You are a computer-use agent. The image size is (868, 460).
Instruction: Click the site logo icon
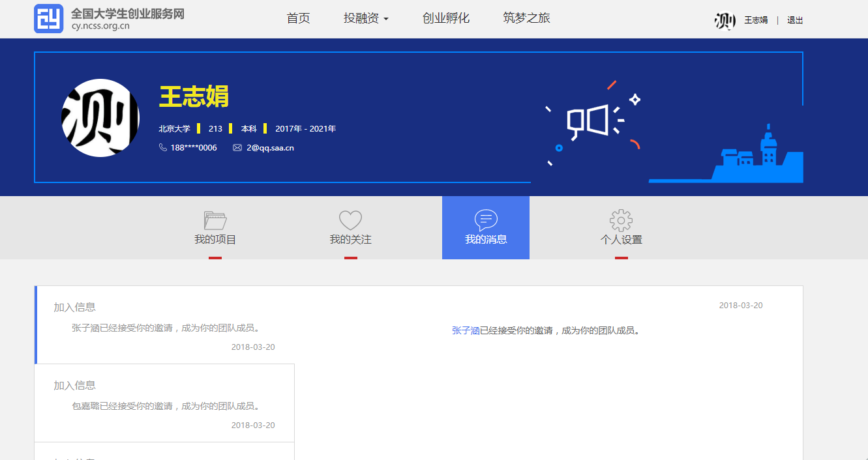(48, 18)
